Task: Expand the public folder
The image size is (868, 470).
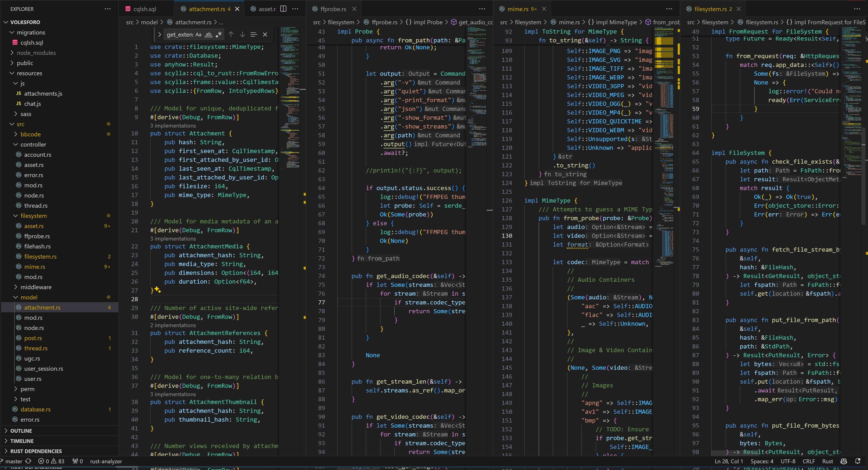Action: point(59,63)
